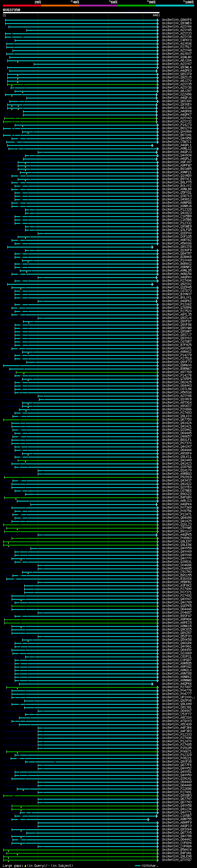Open hit UniRef100_Q93WE0
The width and height of the screenshot is (197, 868).
[177, 24]
